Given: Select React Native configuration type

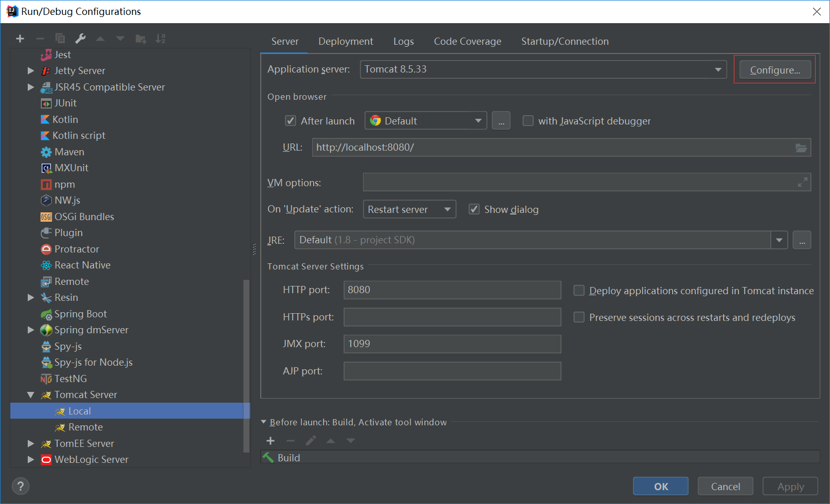Looking at the screenshot, I should tap(82, 265).
